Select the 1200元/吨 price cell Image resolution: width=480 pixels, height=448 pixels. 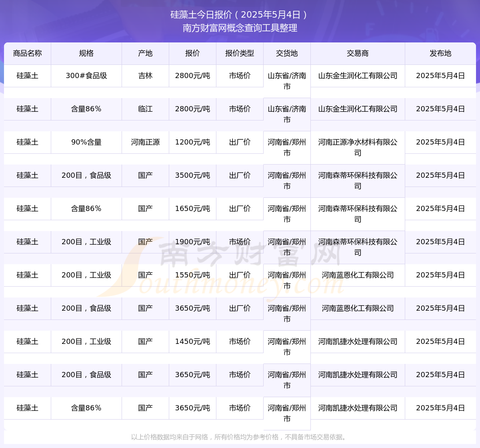point(193,142)
